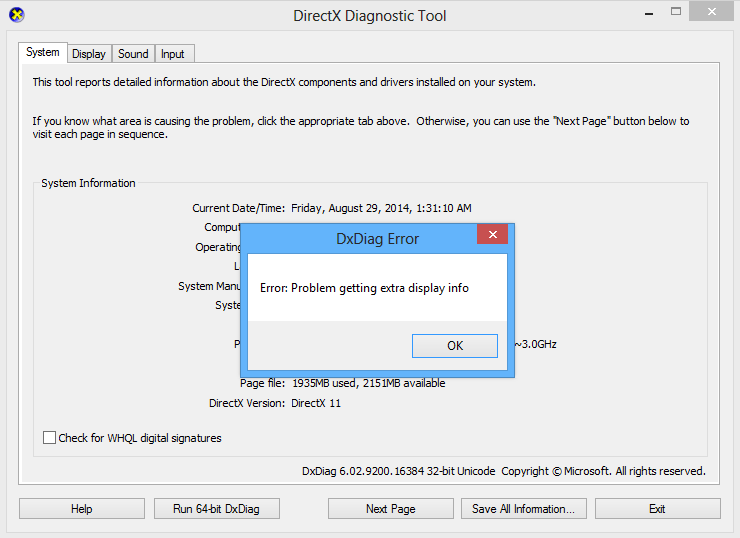Click the Current Date/Time value

tap(381, 208)
